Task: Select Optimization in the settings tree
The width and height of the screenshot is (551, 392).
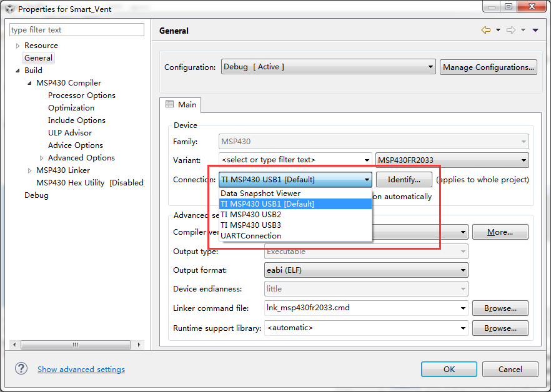Action: coord(71,108)
